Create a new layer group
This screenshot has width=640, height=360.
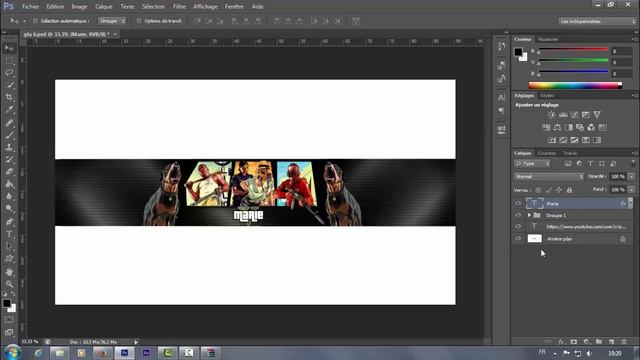click(599, 342)
